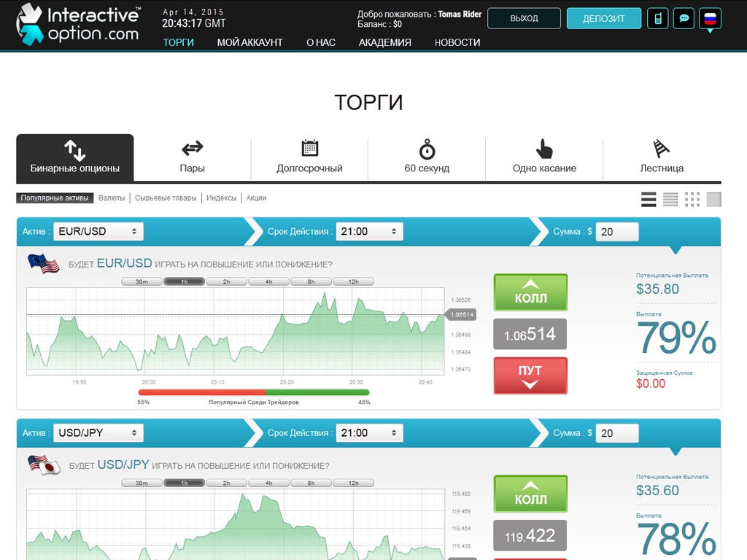Select the 4h chart timeframe for EUR/USD

pos(268,281)
